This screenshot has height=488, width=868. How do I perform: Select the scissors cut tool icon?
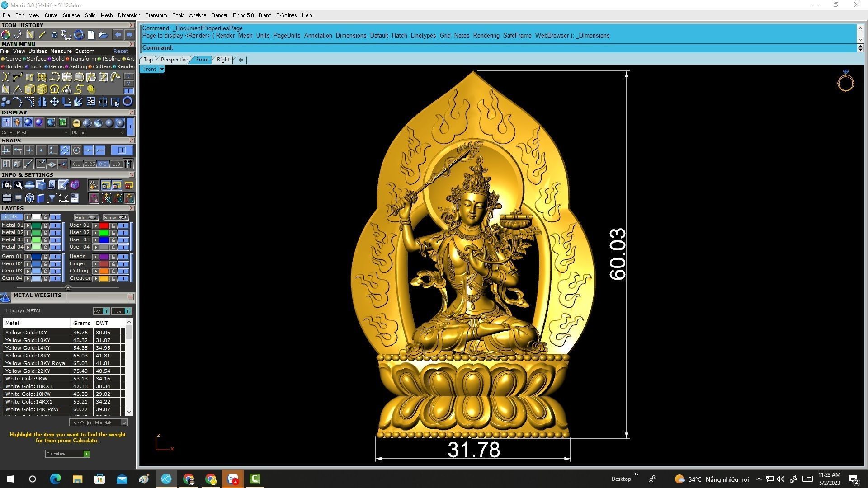coord(115,102)
